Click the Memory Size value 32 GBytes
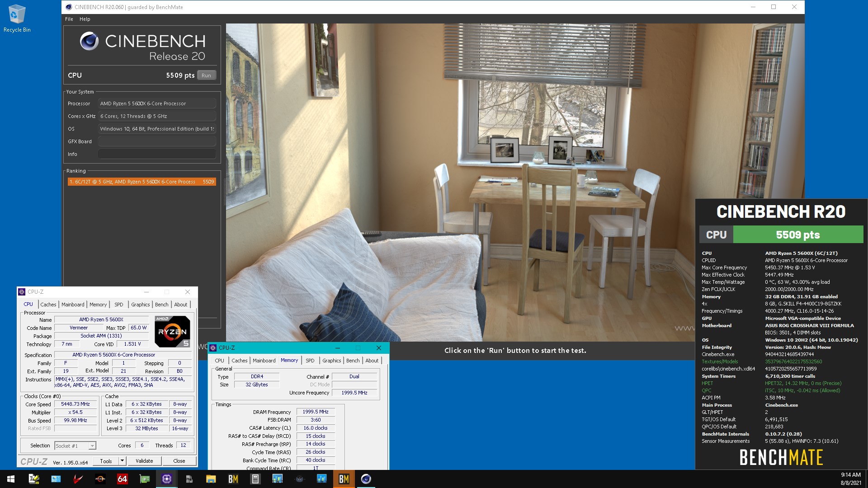The height and width of the screenshot is (488, 868). click(x=257, y=385)
